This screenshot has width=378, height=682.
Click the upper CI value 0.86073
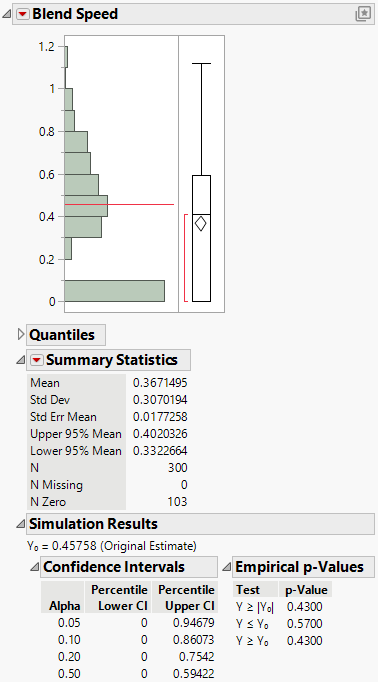(x=194, y=640)
